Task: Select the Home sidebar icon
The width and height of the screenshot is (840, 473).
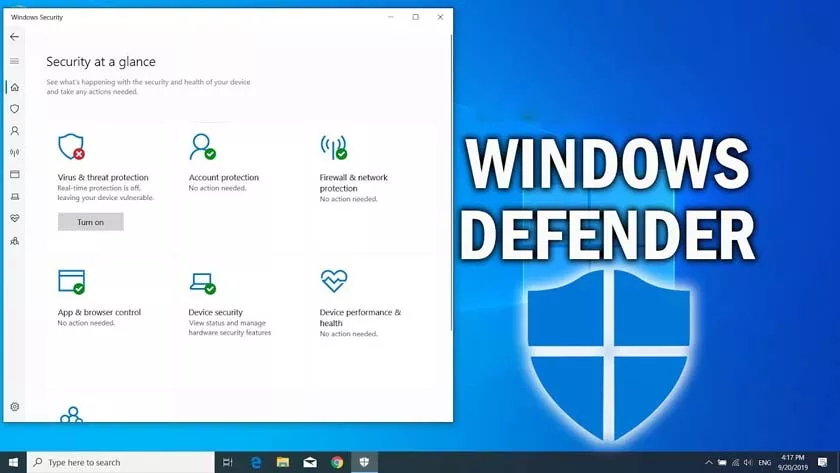Action: [14, 87]
